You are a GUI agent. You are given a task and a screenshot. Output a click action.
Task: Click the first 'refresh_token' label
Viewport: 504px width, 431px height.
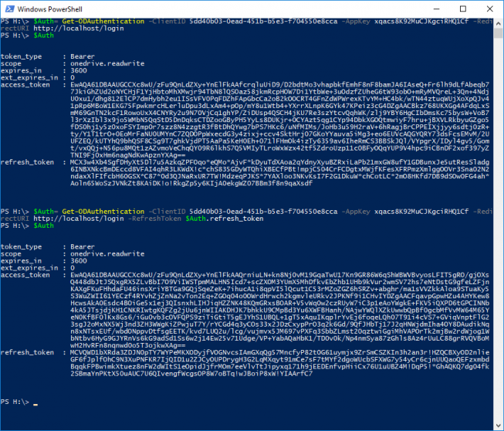click(27, 162)
